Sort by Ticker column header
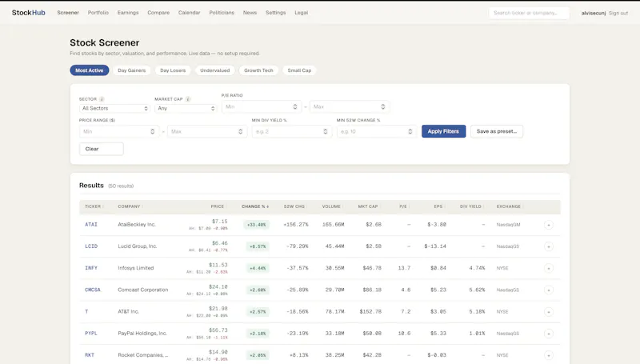The height and width of the screenshot is (364, 640). [94, 206]
